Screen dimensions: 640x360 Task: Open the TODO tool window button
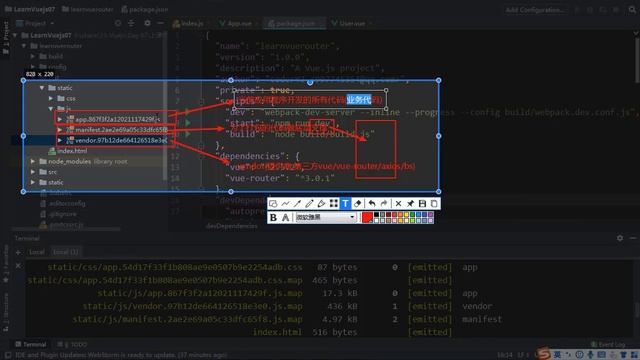72,344
